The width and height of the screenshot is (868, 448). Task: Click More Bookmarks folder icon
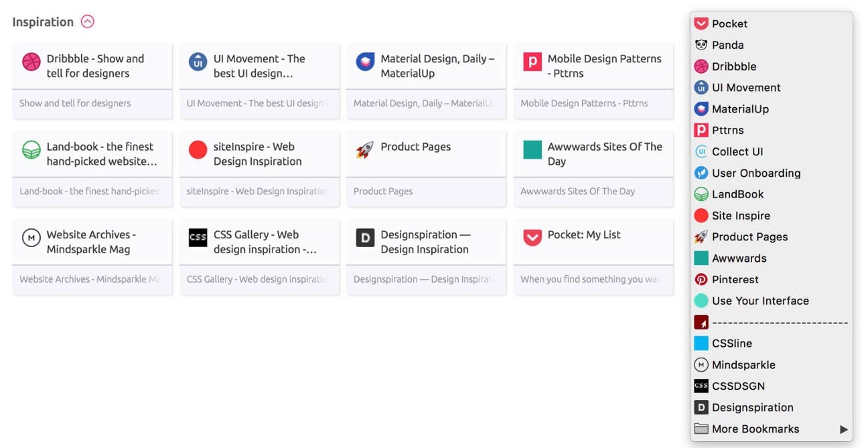(701, 429)
